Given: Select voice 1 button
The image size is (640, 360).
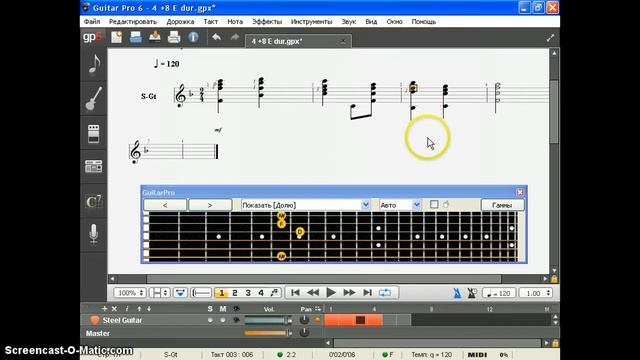Looking at the screenshot, I should 222,293.
